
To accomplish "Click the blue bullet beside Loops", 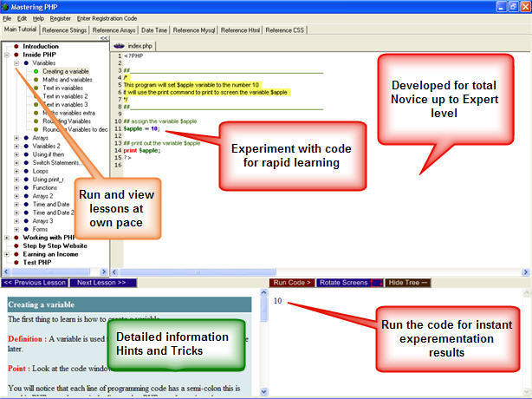I will (x=26, y=171).
